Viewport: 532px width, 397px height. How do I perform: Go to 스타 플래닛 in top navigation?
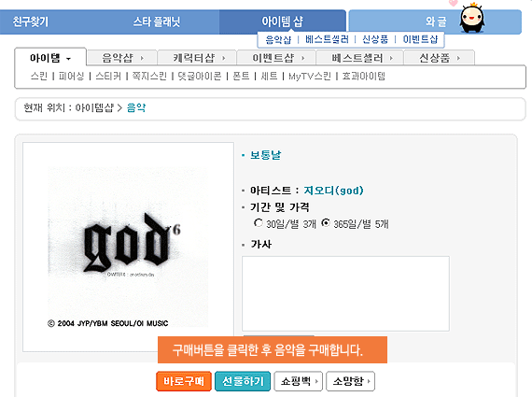157,21
